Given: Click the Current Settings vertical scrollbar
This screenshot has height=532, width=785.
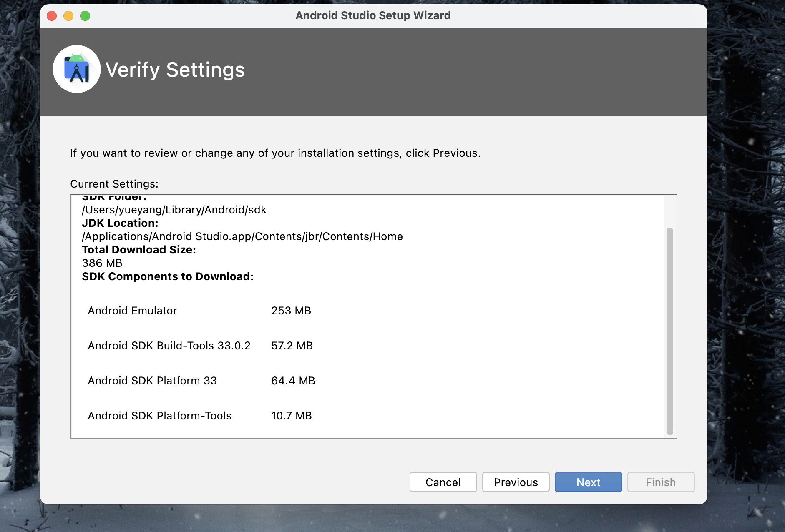Looking at the screenshot, I should click(669, 331).
